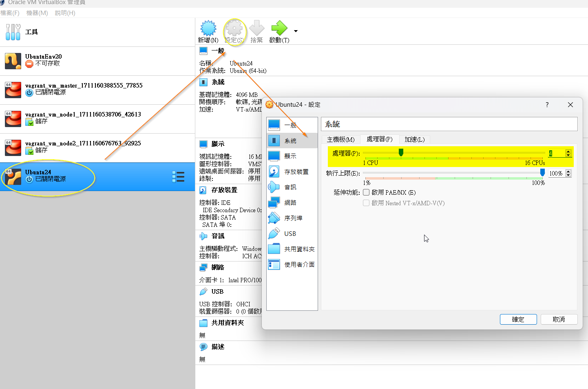The height and width of the screenshot is (389, 588).
Task: Click the 介面卡 1: Intel PRO text
Action: 230,280
